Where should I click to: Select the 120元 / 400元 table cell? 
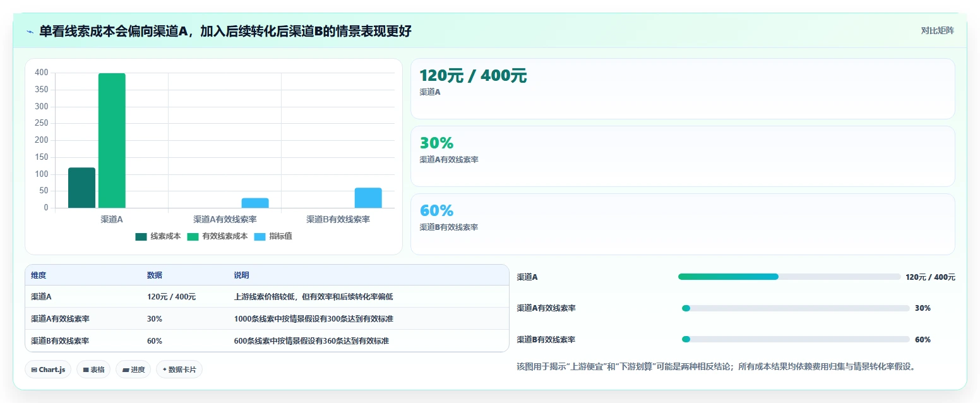point(171,297)
